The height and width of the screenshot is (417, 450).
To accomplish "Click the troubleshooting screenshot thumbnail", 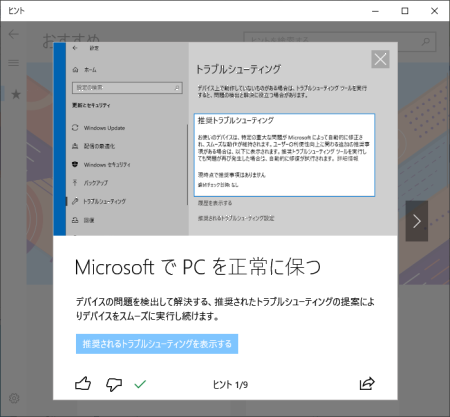I will coord(225,139).
